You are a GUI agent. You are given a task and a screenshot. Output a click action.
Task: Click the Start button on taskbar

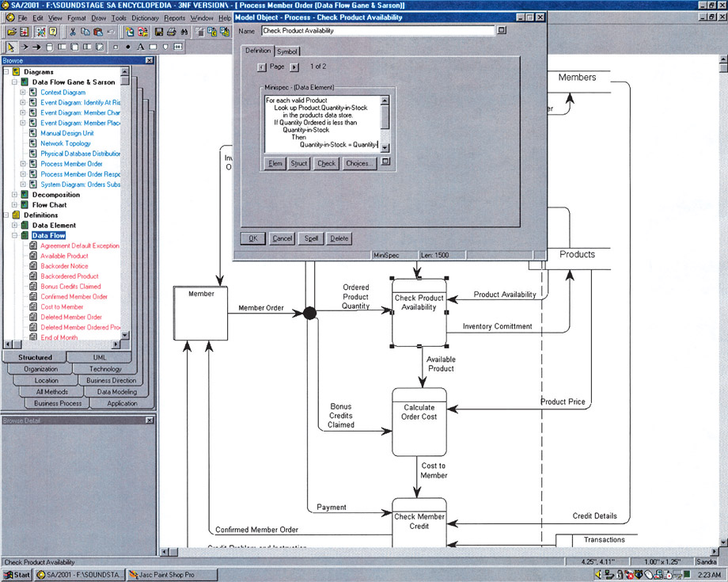point(17,575)
